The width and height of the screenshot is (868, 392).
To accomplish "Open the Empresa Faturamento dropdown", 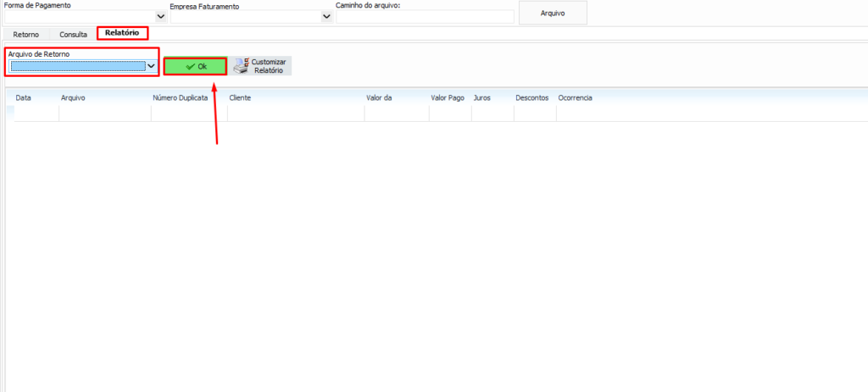I will point(326,16).
